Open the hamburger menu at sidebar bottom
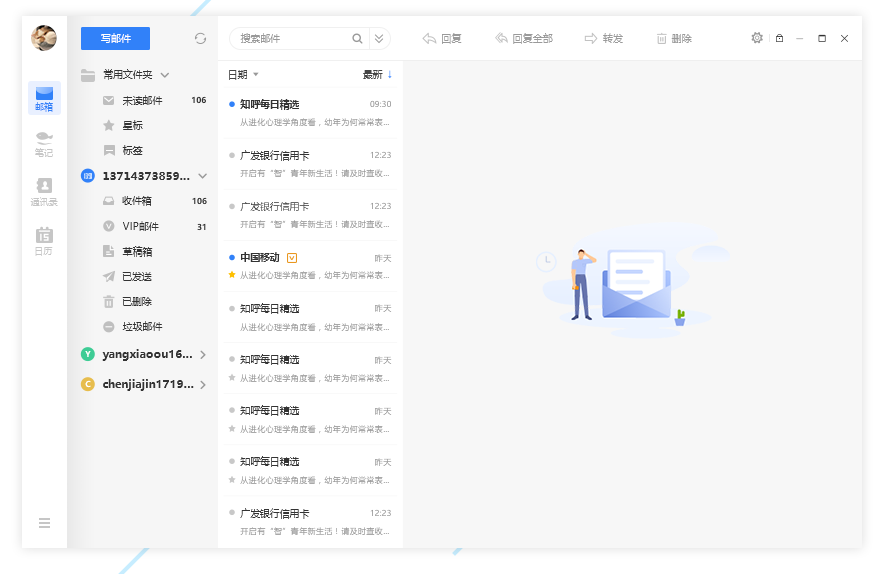This screenshot has width=882, height=574. click(x=44, y=523)
